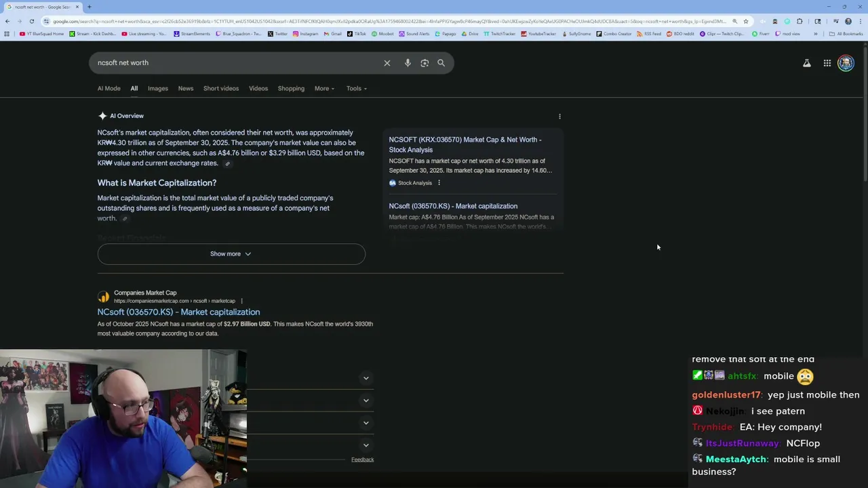Open the Instagram bookmark
Viewport: 868px width, 488px height.
click(306, 34)
